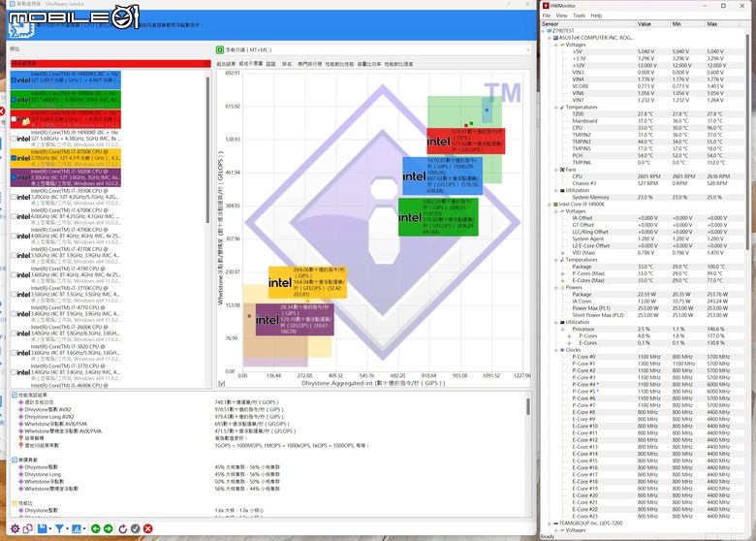Uncheck the purple i7-5820K result checkbox

point(14,177)
